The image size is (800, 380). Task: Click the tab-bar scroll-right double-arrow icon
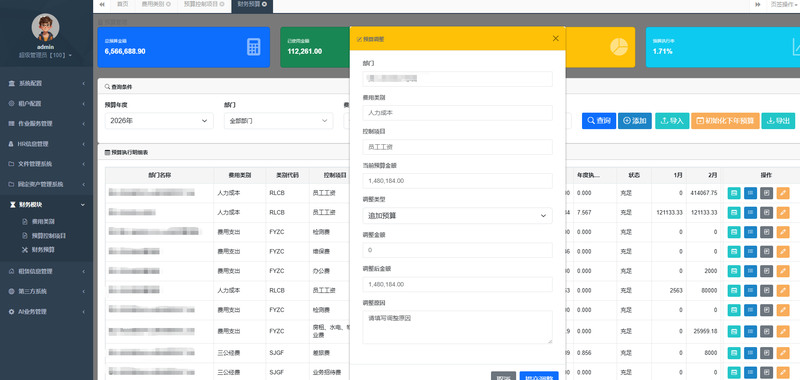coord(758,4)
